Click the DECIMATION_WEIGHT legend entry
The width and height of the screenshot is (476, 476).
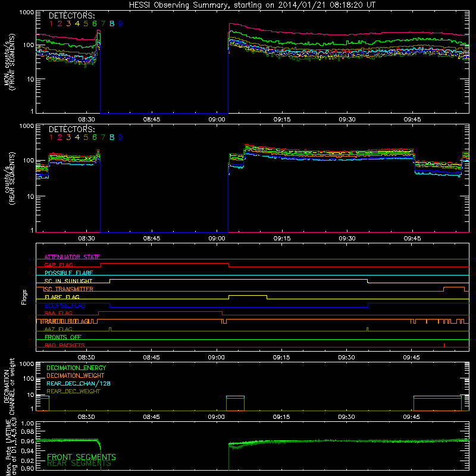pyautogui.click(x=76, y=375)
